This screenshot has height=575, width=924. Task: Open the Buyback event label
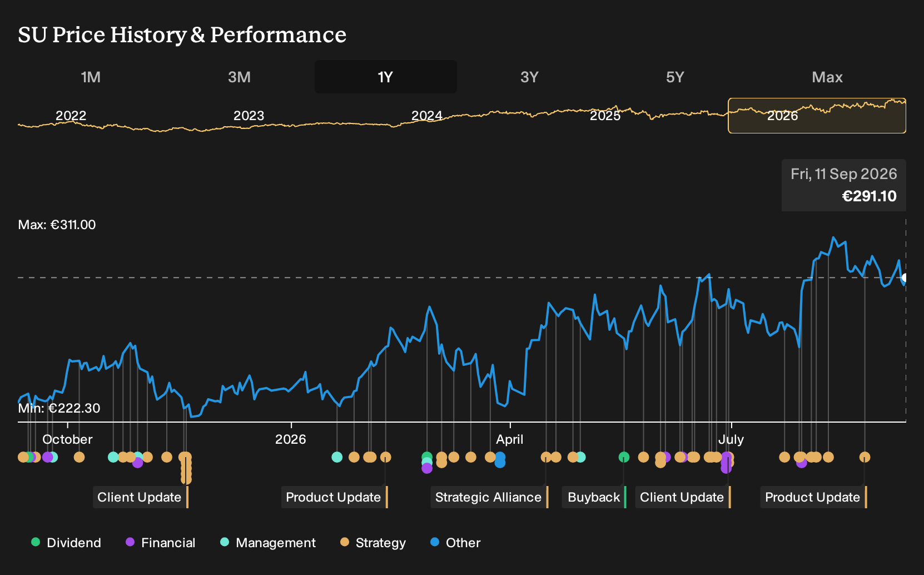point(594,497)
